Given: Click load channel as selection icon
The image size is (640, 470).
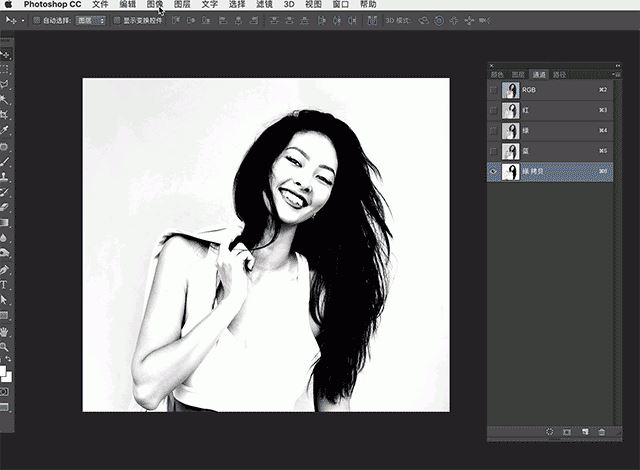Looking at the screenshot, I should [x=550, y=431].
